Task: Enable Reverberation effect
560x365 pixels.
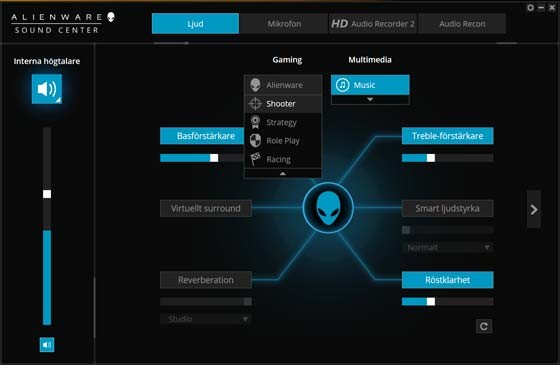Action: click(206, 280)
